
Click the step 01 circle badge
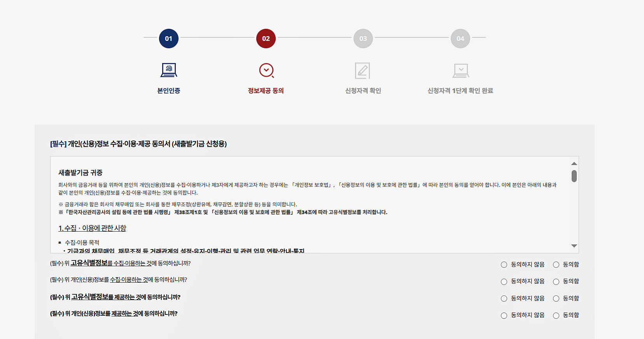tap(168, 39)
